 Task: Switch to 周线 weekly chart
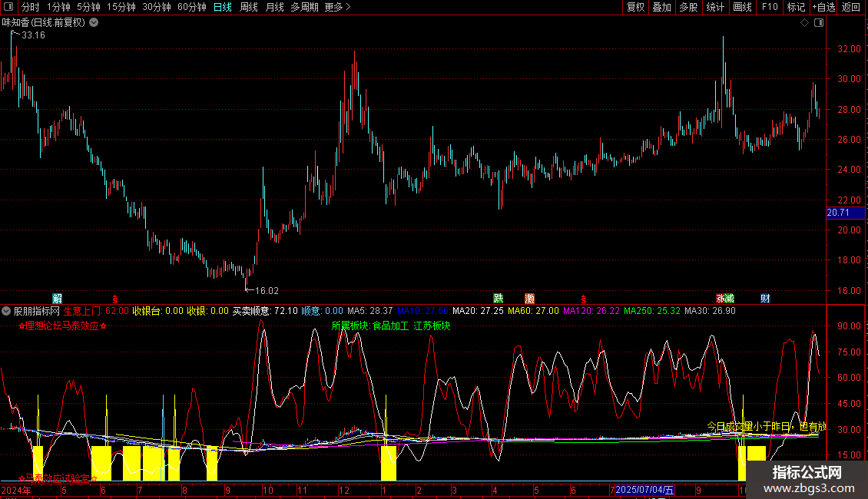249,7
